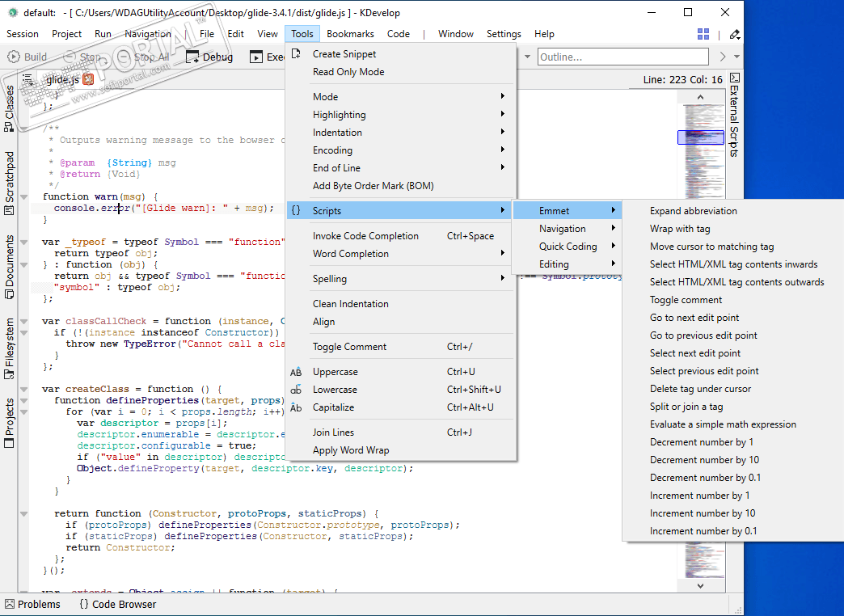The image size is (844, 616).
Task: Toggle Add Byte Order Mark (BOM)
Action: (373, 186)
